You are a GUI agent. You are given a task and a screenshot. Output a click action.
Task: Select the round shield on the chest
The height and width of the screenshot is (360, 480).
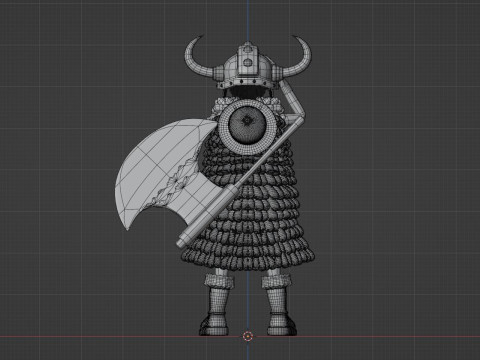pyautogui.click(x=247, y=126)
